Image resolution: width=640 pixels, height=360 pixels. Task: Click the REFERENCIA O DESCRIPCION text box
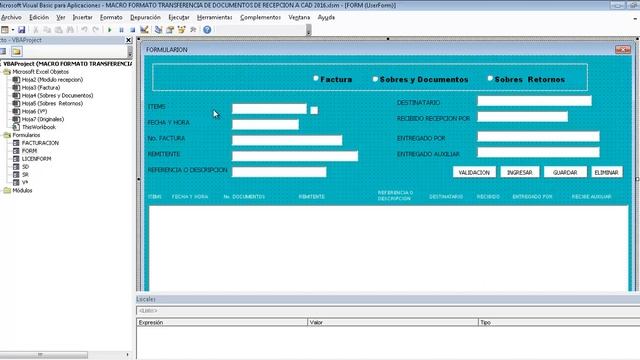tap(279, 172)
